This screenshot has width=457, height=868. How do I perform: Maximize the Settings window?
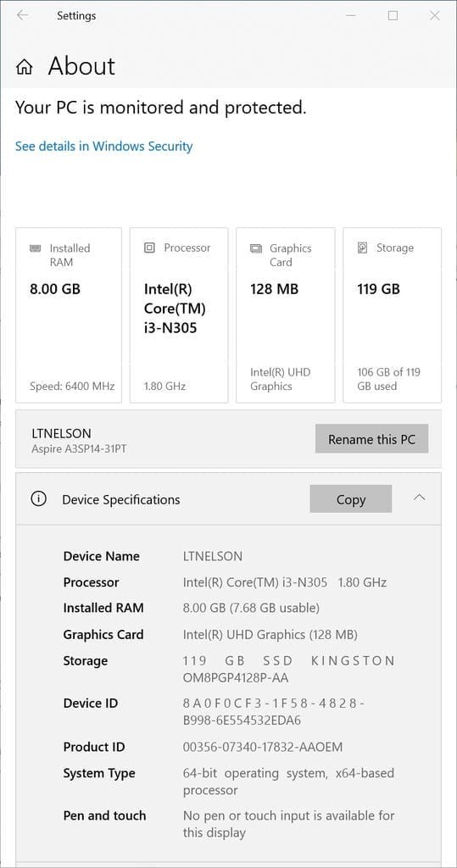click(393, 15)
